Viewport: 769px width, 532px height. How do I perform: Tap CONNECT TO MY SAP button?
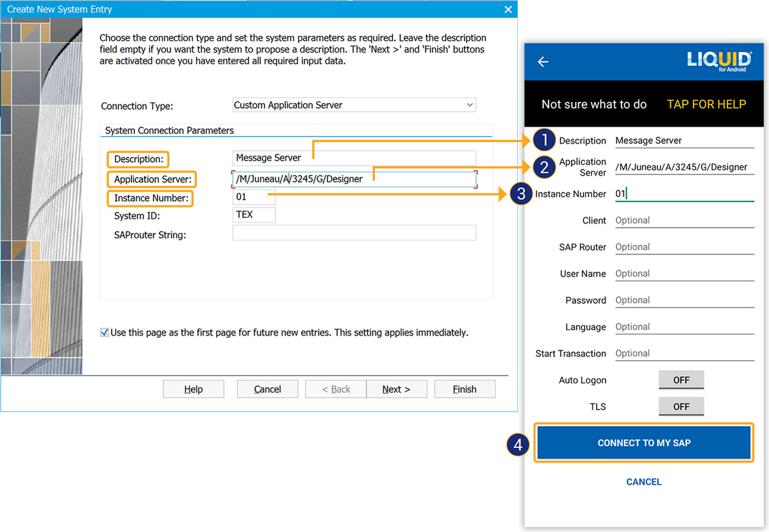point(644,443)
